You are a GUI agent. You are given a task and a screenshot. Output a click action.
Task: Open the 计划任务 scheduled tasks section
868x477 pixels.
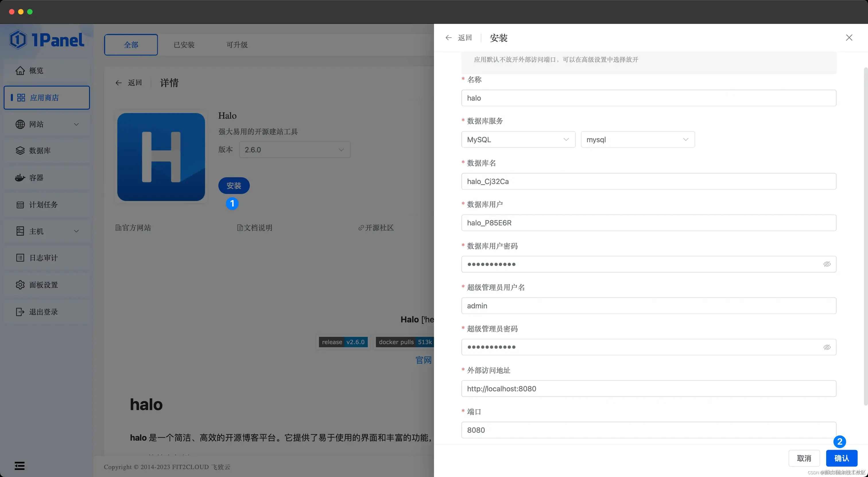[43, 204]
